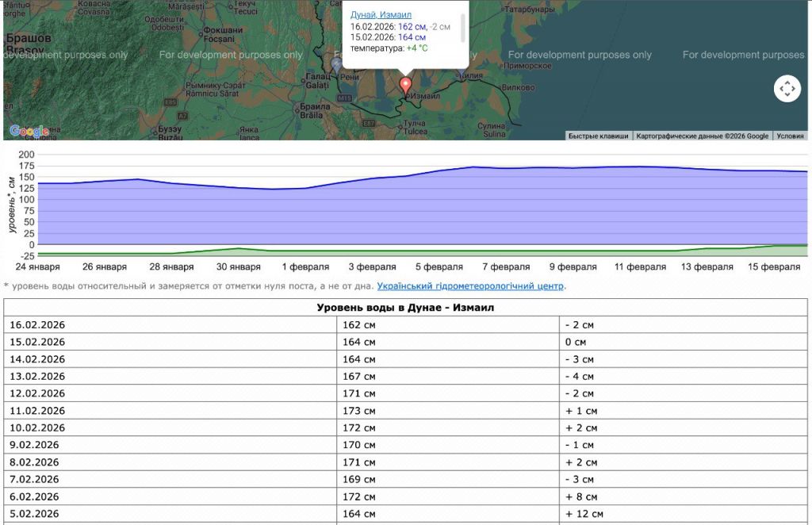
Task: Open the Дунай, Измаил popup link
Action: (x=381, y=14)
